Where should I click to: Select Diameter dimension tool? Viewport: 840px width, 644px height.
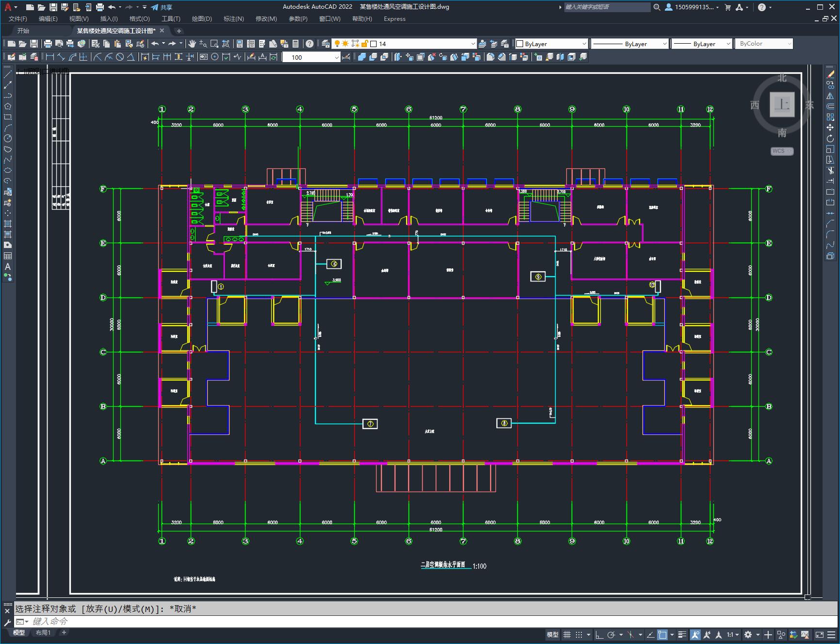tap(120, 57)
